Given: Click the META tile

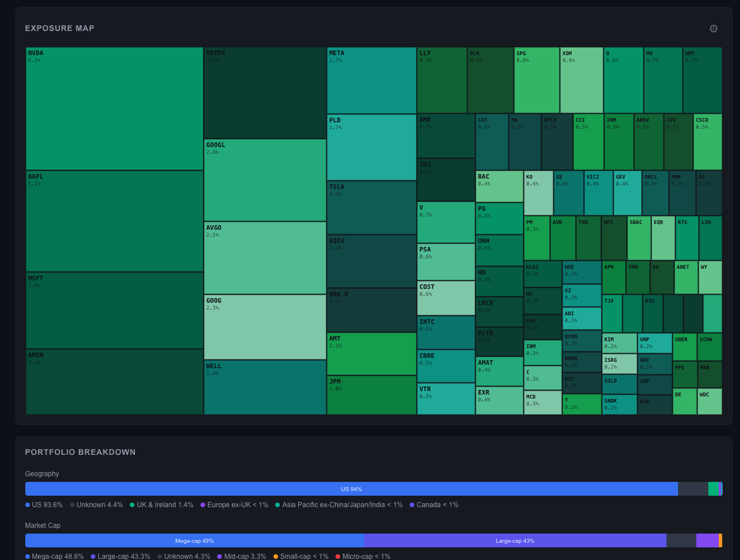Looking at the screenshot, I should [372, 80].
